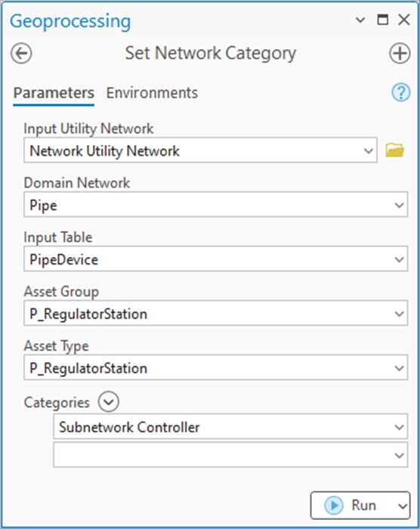Close the Geoprocessing pane

(404, 20)
